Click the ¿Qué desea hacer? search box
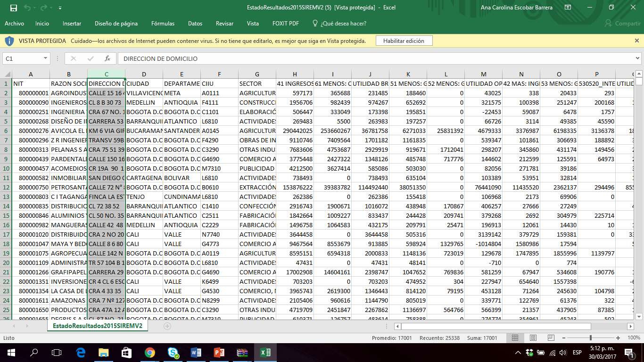The image size is (644, 362). tap(343, 24)
